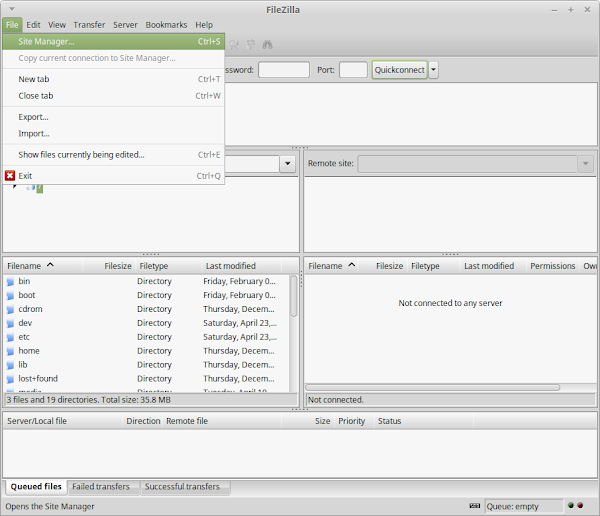Viewport: 600px width, 516px height.
Task: Open the Transfer menu
Action: 89,25
